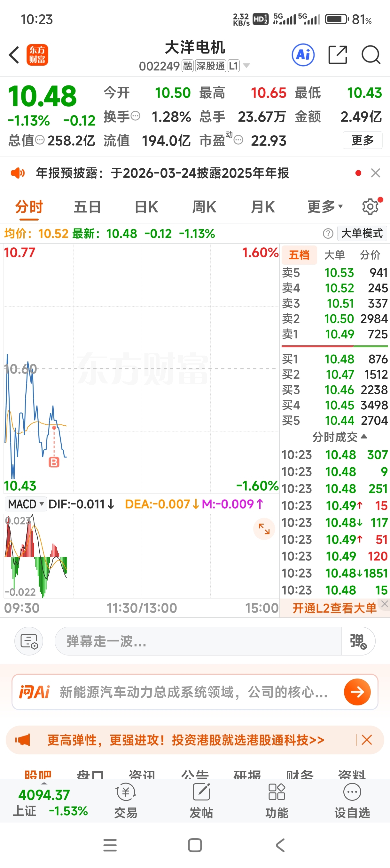Switch to 周K tab

click(204, 206)
